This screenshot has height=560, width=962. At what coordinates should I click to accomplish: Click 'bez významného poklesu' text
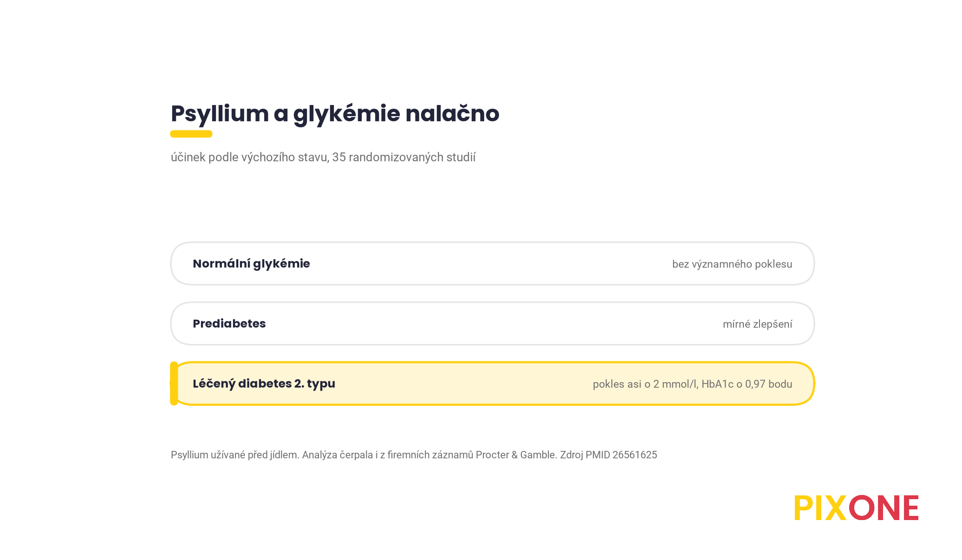pos(732,264)
